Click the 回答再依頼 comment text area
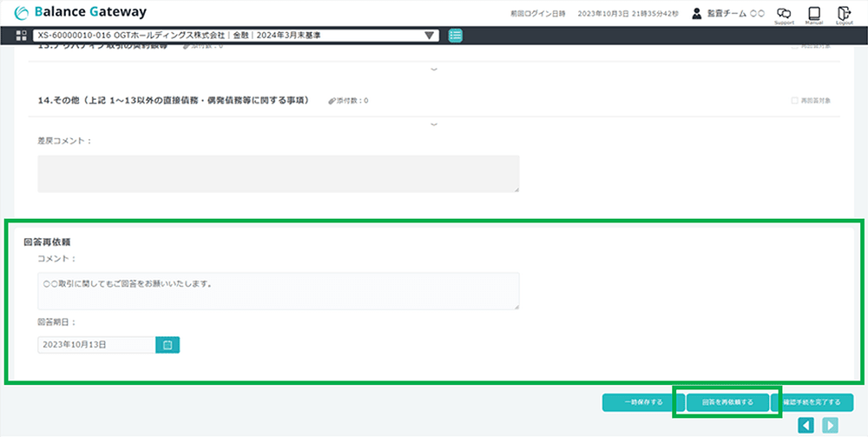This screenshot has height=437, width=868. tap(278, 291)
